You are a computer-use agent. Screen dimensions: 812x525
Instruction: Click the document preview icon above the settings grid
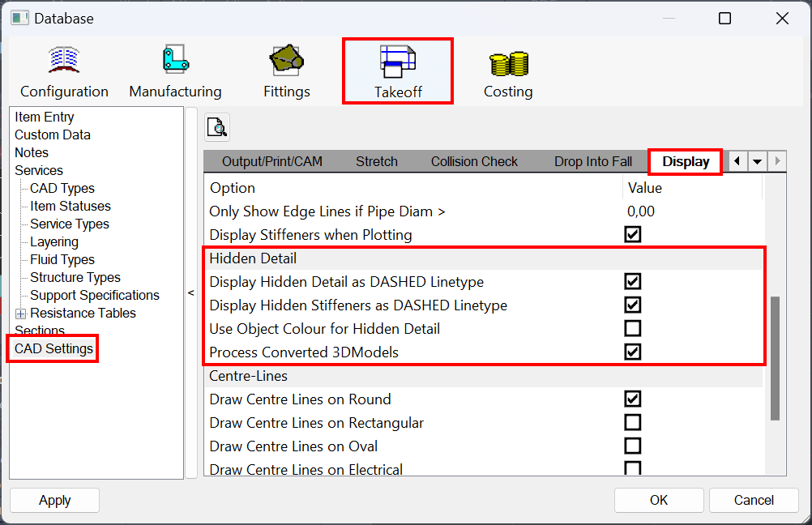[216, 127]
